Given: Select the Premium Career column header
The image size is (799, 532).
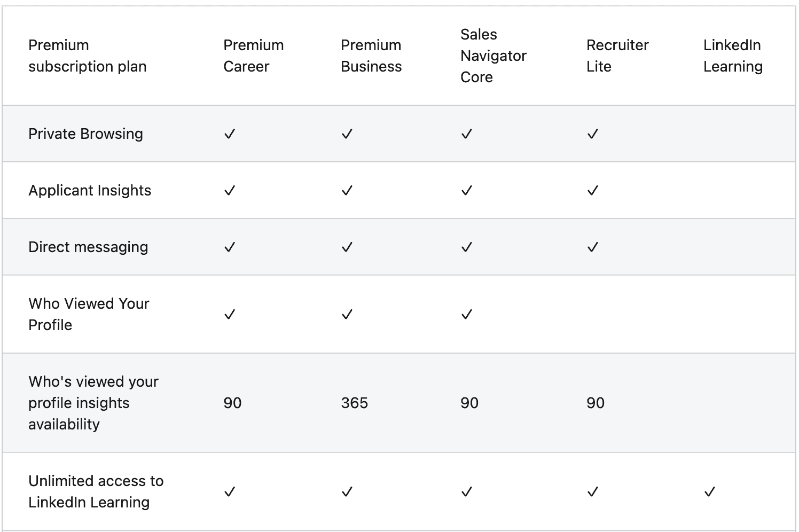Looking at the screenshot, I should (254, 56).
